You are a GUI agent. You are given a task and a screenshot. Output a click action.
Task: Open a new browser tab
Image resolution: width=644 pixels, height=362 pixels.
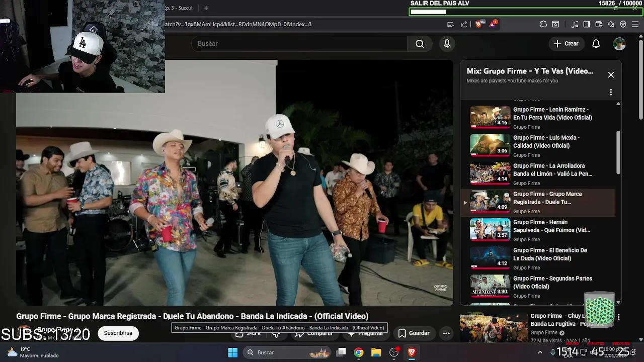206,8
